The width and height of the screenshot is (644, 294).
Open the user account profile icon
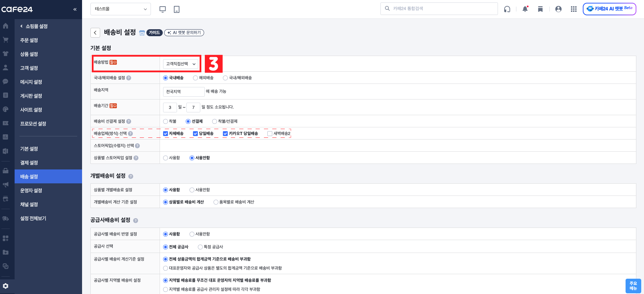pyautogui.click(x=558, y=9)
